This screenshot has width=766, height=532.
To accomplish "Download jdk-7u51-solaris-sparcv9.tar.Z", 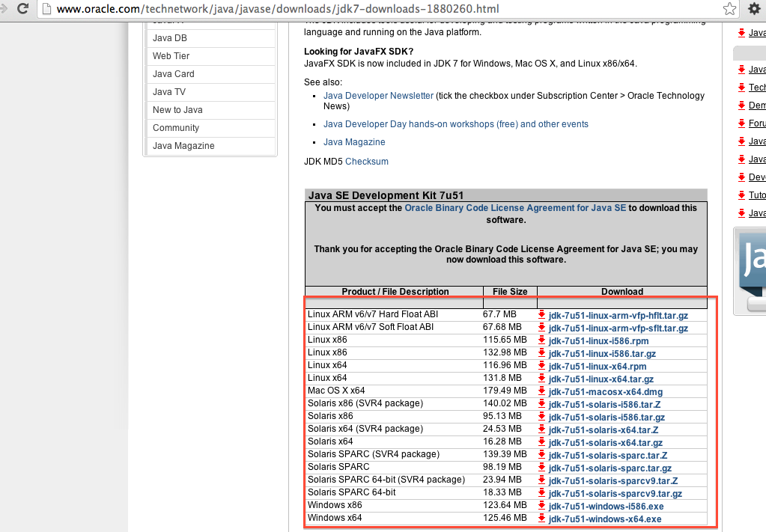I will 613,481.
